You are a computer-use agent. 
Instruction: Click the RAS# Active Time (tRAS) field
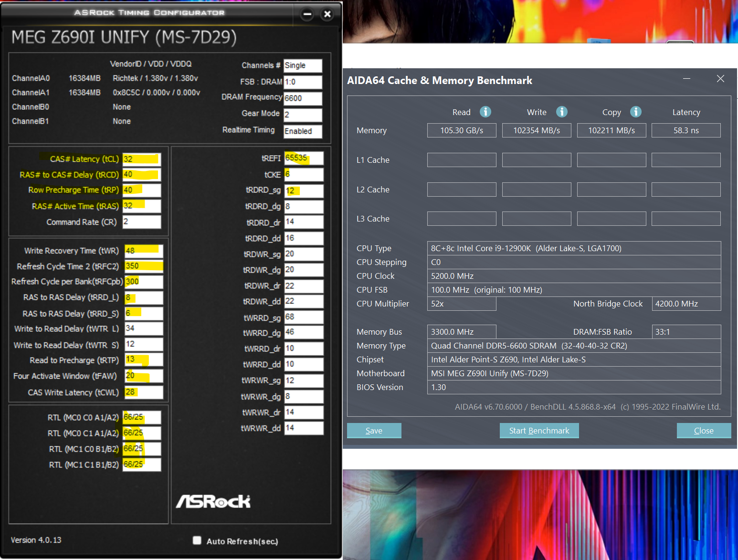(142, 206)
